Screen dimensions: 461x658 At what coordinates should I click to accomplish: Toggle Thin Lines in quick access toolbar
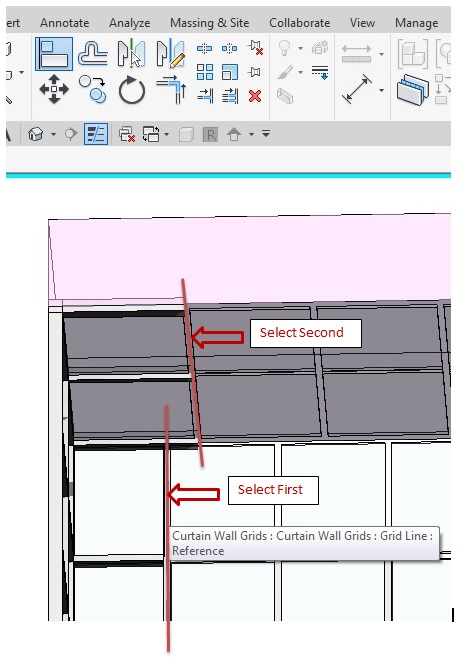click(96, 134)
